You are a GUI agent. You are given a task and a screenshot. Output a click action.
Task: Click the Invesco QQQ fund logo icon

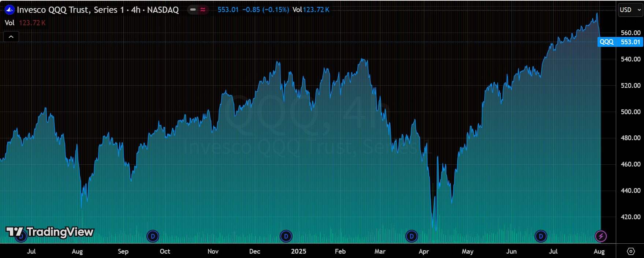pos(10,10)
